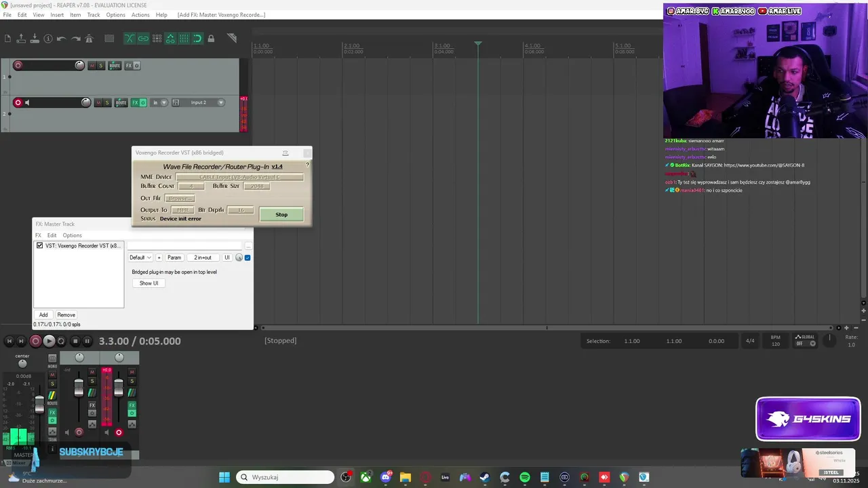
Task: Mute track 1 in track panel
Action: click(92, 66)
